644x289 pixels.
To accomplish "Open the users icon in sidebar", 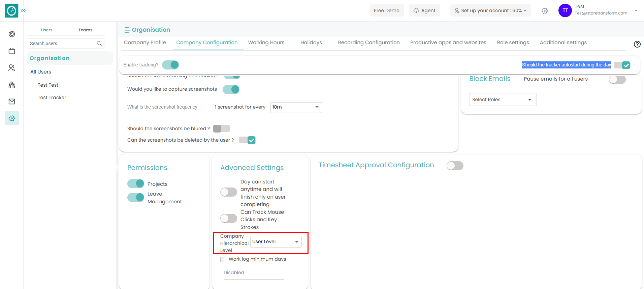I will [12, 68].
